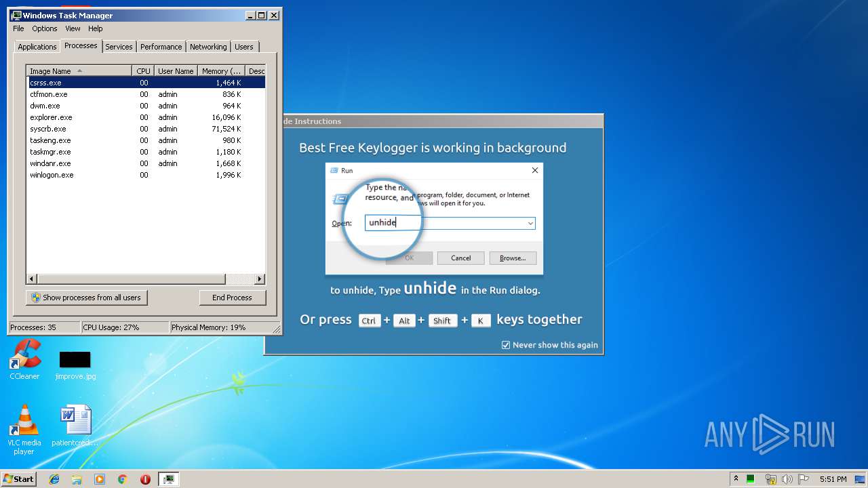868x488 pixels.
Task: Sort by CPU column header
Action: [143, 71]
